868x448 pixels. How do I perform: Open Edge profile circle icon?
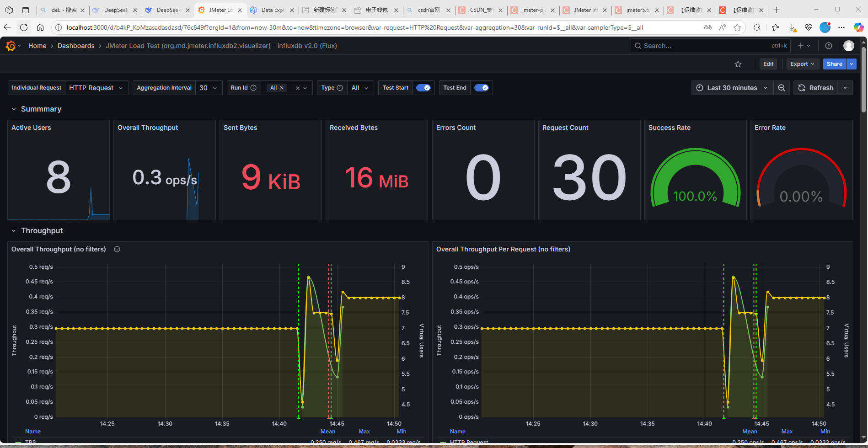pyautogui.click(x=825, y=27)
